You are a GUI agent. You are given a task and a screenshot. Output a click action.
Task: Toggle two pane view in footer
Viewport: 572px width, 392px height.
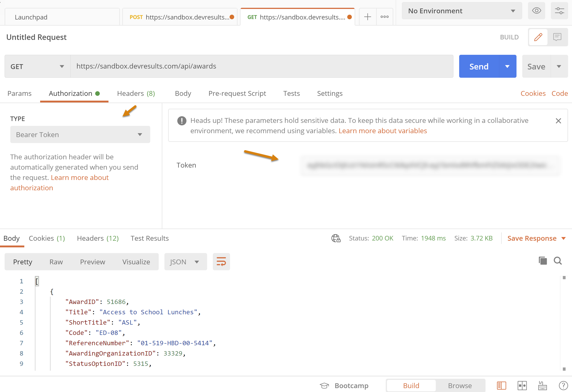pyautogui.click(x=522, y=385)
